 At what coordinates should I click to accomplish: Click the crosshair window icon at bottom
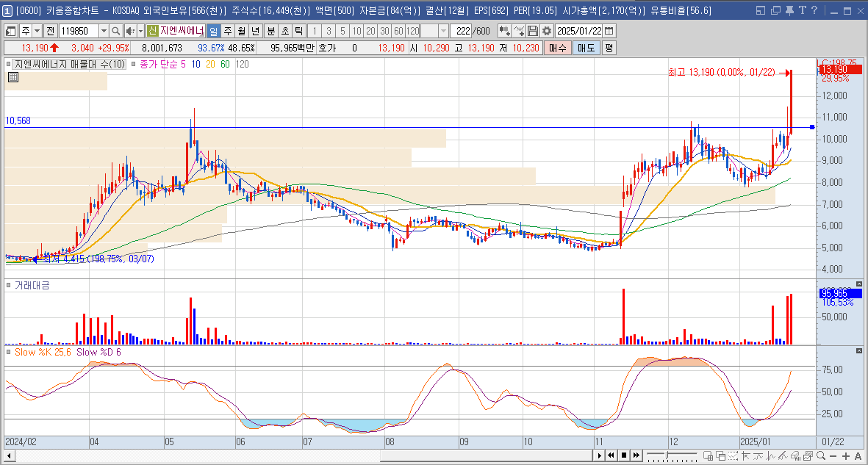tap(708, 455)
